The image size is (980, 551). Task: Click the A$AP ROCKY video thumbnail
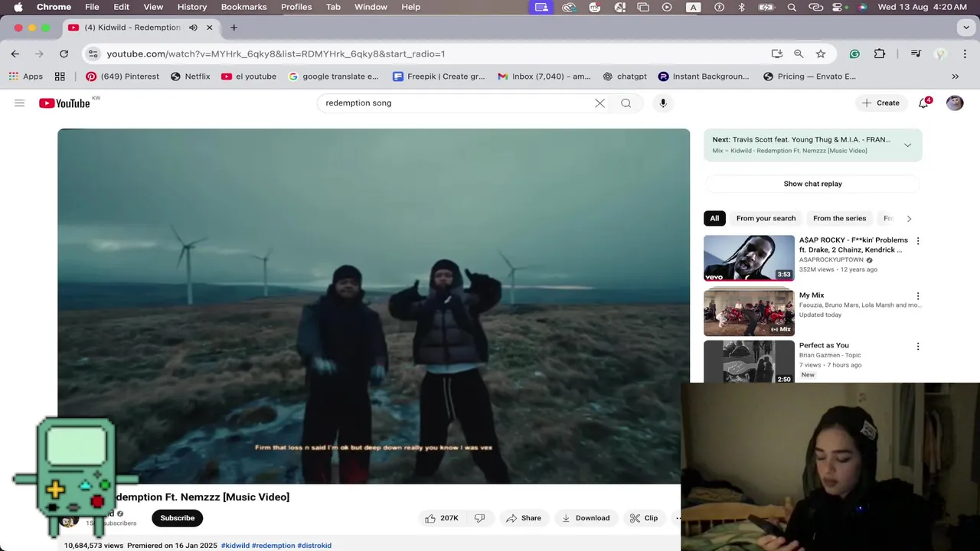coord(749,258)
